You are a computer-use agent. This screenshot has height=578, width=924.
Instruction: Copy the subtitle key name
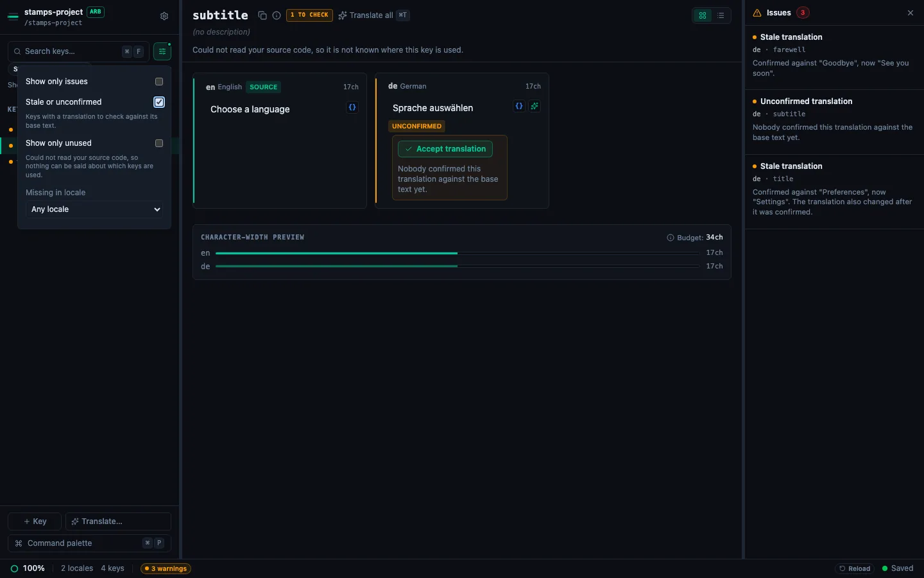tap(262, 15)
